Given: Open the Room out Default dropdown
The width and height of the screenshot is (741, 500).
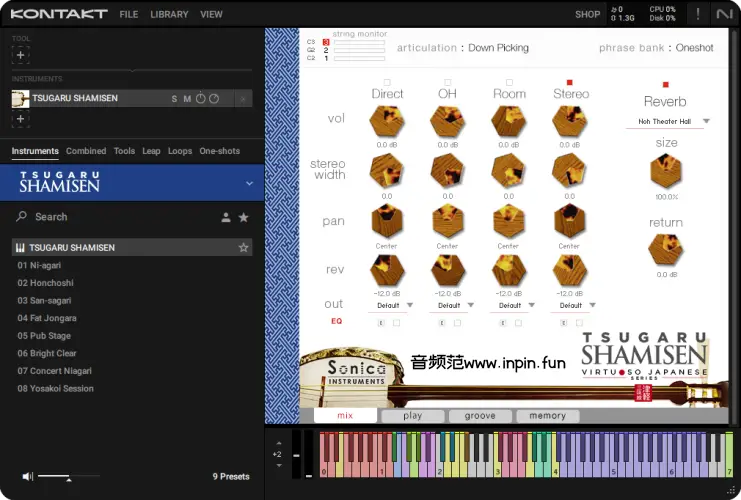Looking at the screenshot, I should 513,306.
